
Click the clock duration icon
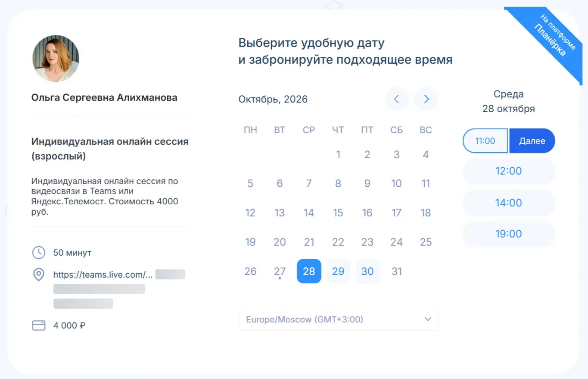[x=39, y=253]
